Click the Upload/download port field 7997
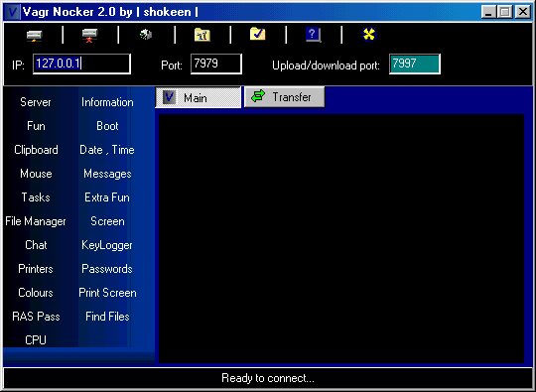 click(x=414, y=64)
